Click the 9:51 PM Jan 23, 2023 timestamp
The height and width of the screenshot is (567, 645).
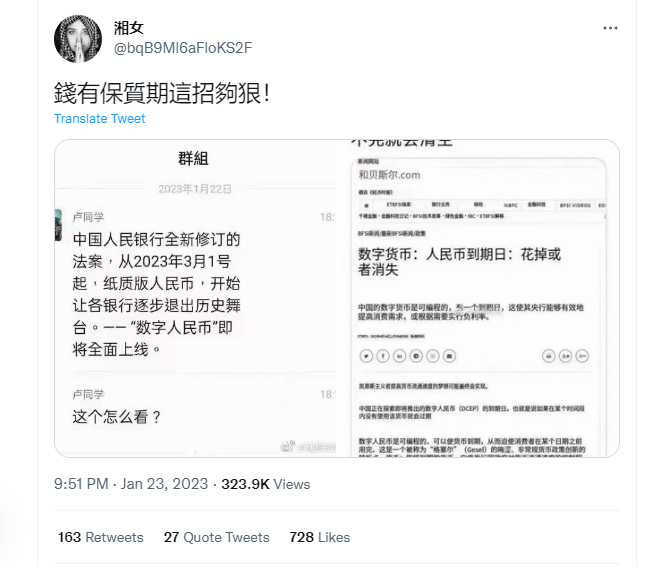point(131,484)
